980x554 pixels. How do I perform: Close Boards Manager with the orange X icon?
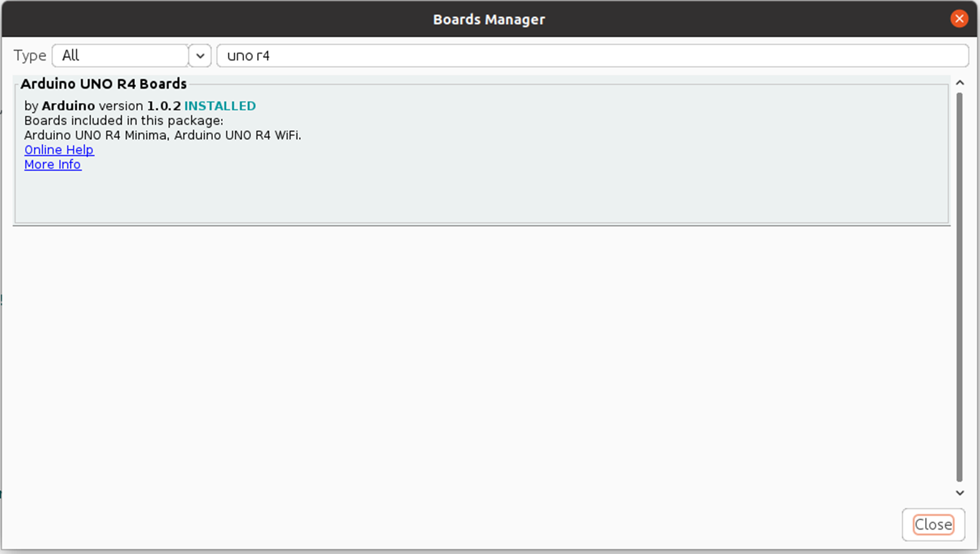tap(959, 19)
